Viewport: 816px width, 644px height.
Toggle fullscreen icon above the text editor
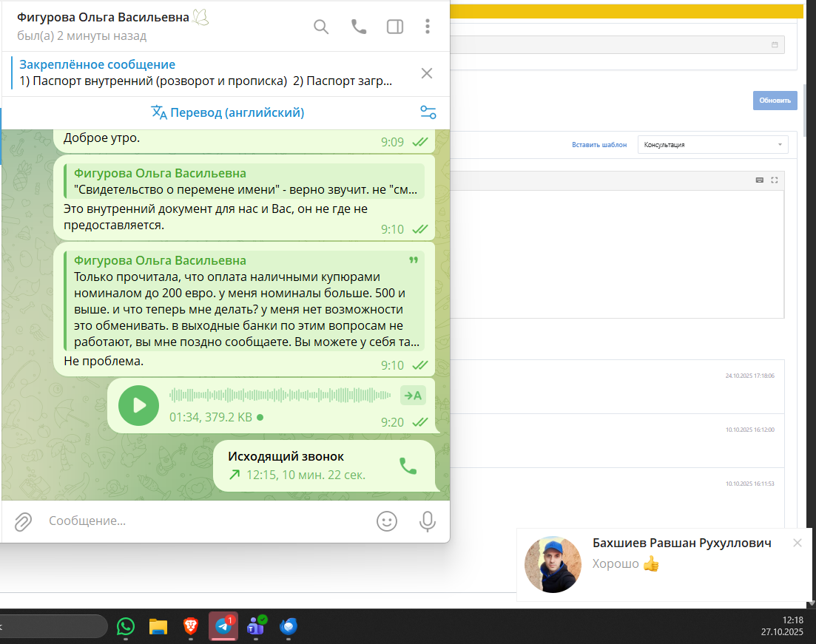click(775, 180)
